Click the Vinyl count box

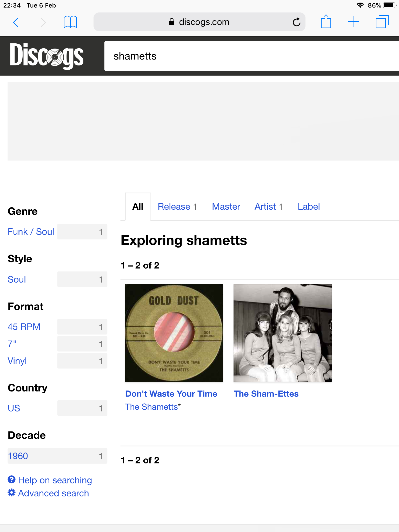[82, 361]
